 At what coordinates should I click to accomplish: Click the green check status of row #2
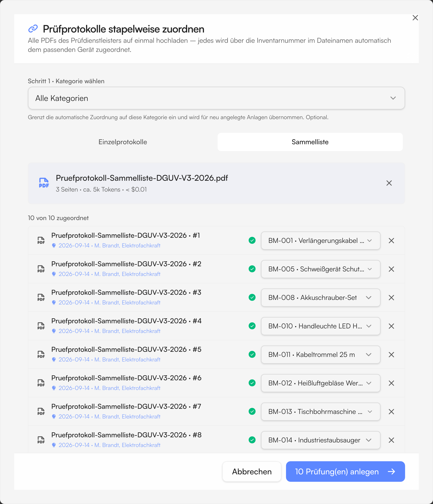252,269
